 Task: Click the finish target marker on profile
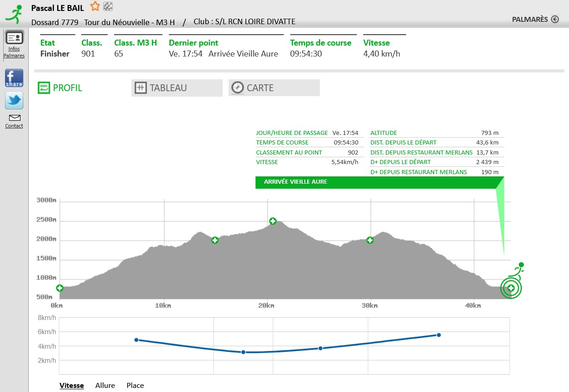pos(511,288)
